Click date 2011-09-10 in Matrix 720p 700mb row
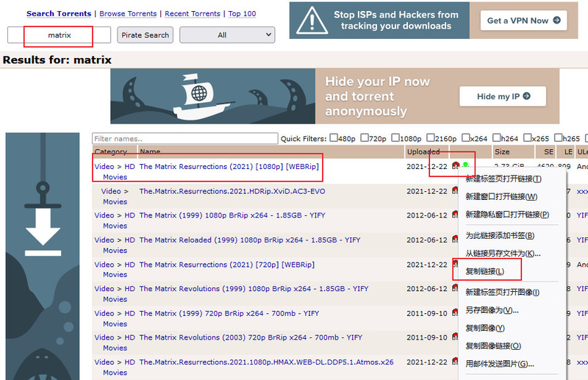Screen dimensions: 588x380 point(427,313)
